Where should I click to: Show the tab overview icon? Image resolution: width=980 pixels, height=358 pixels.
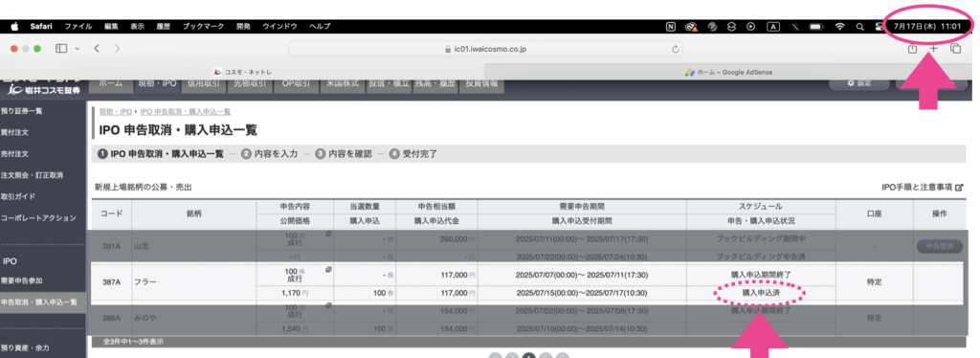point(955,48)
